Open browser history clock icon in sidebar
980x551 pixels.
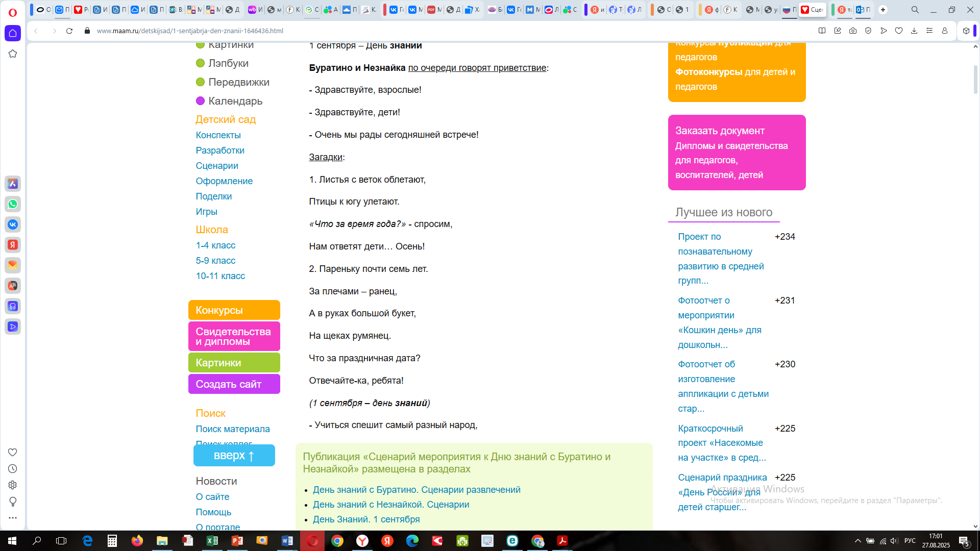tap(13, 469)
